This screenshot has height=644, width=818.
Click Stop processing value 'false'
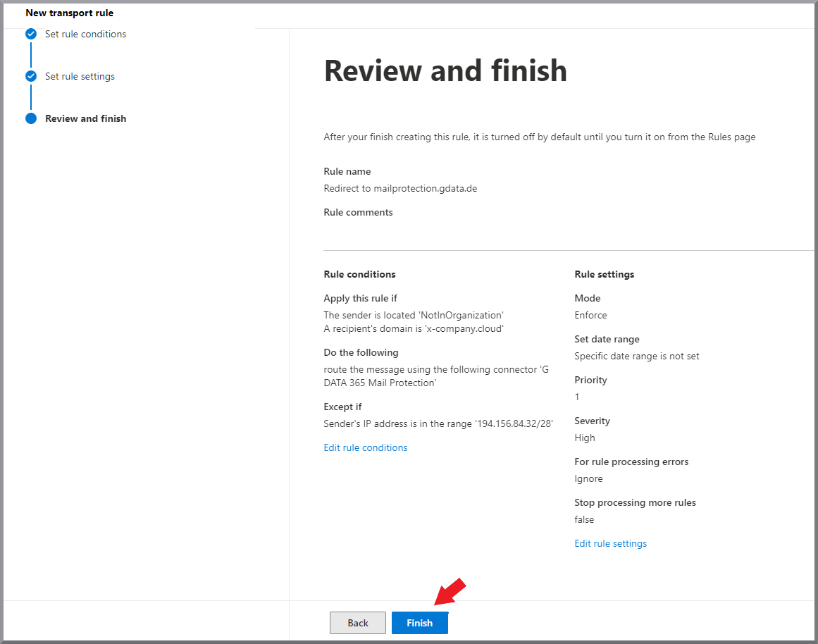[x=584, y=519]
